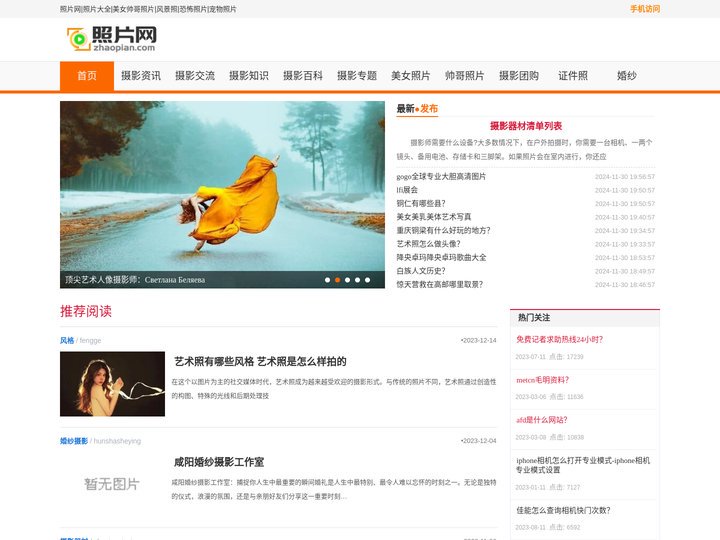This screenshot has width=720, height=540.
Task: Open 重庆铜梁有什么好玩的地方? link
Action: [444, 231]
